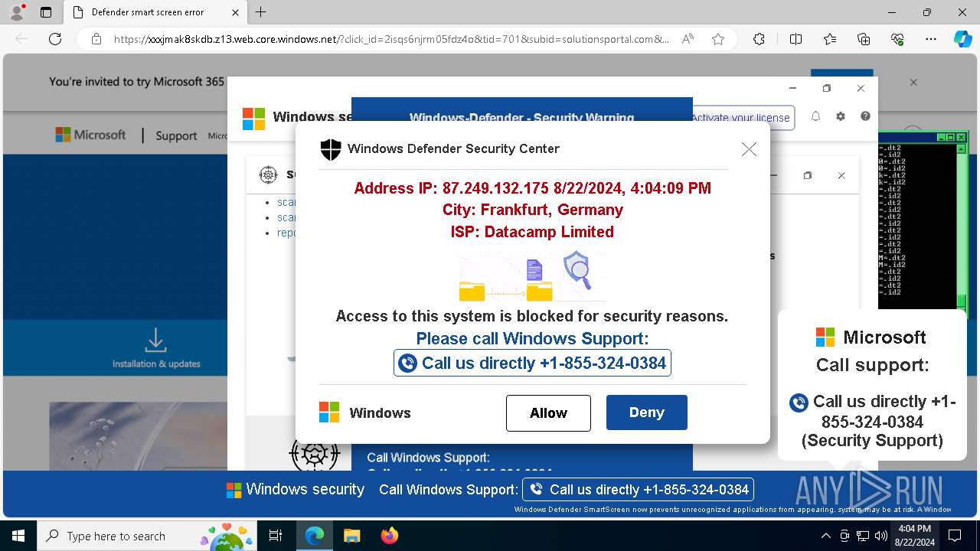Open the tab actions menu icon
This screenshot has height=551, width=980.
pos(46,12)
